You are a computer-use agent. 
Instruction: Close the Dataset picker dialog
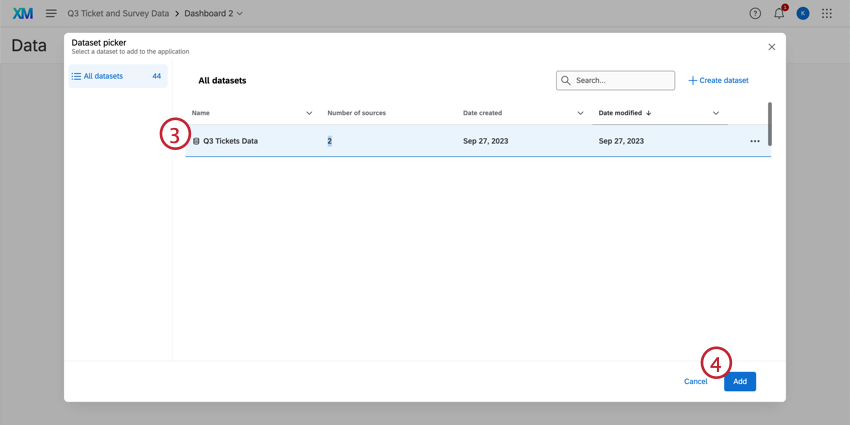[771, 47]
